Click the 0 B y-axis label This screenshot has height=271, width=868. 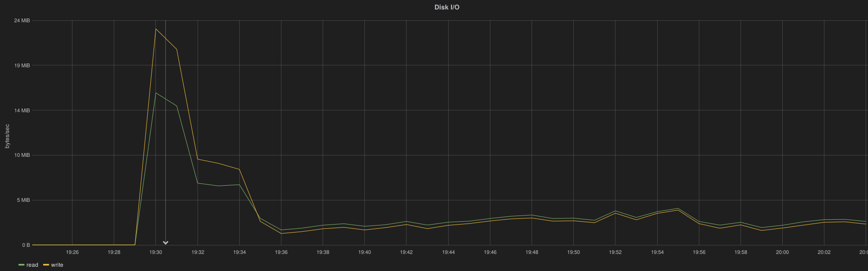point(26,245)
